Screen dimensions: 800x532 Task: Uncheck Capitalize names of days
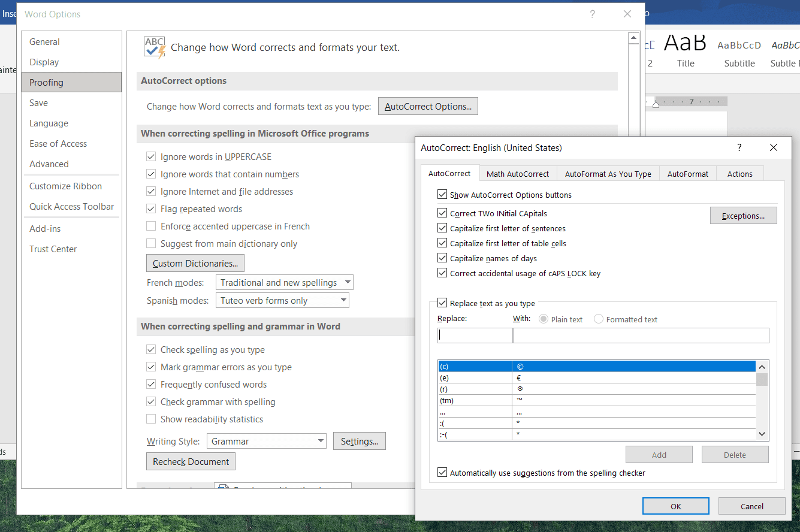coord(442,258)
